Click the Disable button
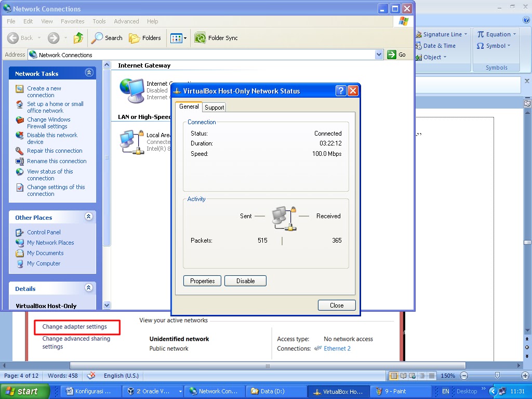The width and height of the screenshot is (532, 399). coord(245,281)
